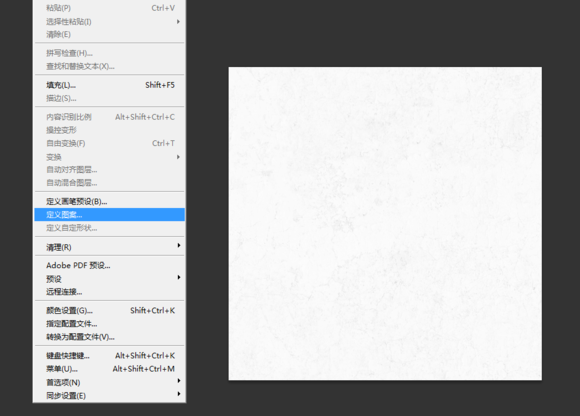The height and width of the screenshot is (416, 580).
Task: Expand the 预设 submenu
Action: (x=109, y=278)
